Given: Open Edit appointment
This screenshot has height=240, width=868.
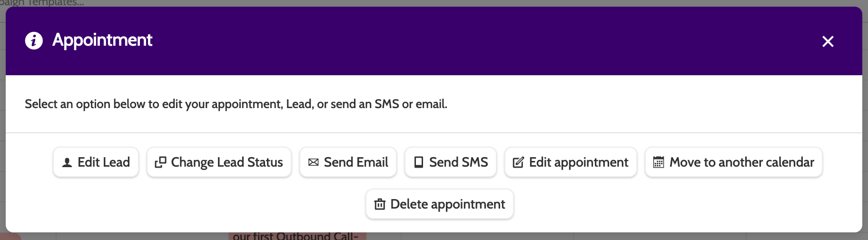Looking at the screenshot, I should (x=571, y=162).
